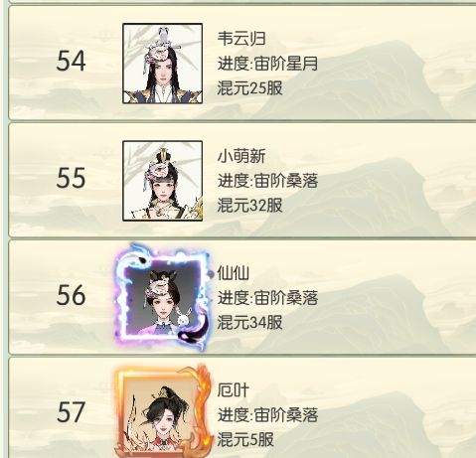The width and height of the screenshot is (476, 458).
Task: Click 小萌新's progress 进度:宙阶桑落
Action: click(267, 181)
